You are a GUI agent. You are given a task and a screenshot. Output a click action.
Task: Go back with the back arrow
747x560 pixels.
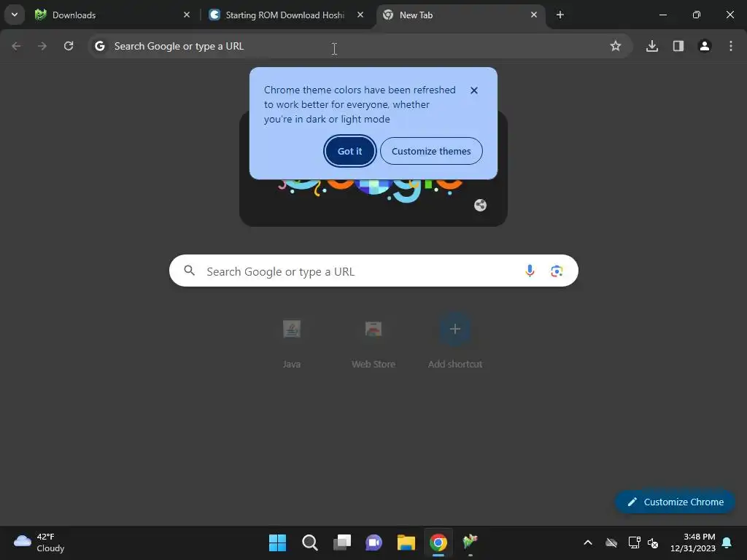(16, 46)
